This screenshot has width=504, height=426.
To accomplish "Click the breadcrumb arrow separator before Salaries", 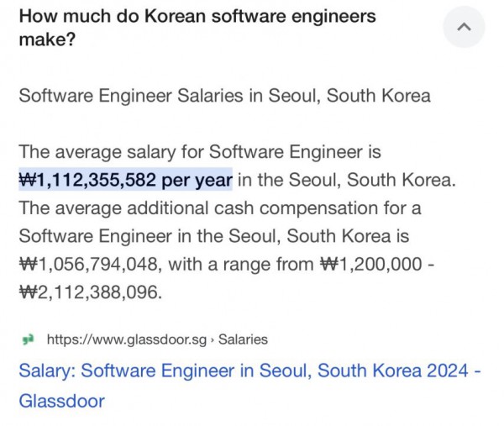I will 213,340.
